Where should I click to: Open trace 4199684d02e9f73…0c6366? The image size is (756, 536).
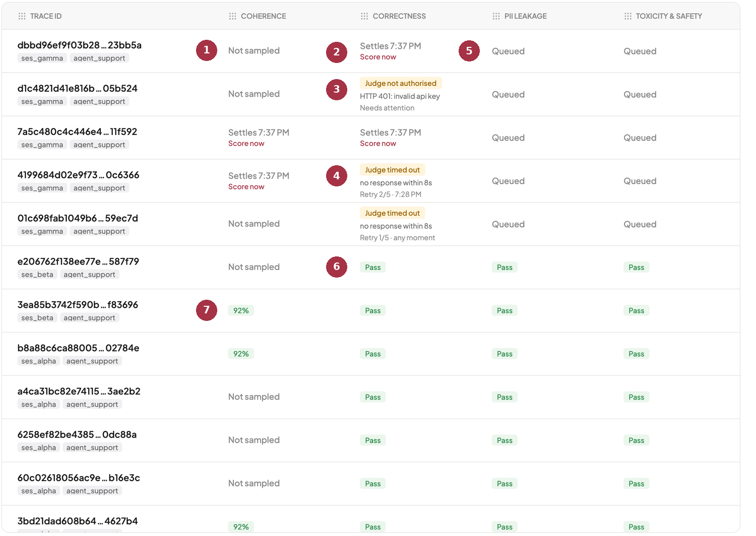pos(78,175)
